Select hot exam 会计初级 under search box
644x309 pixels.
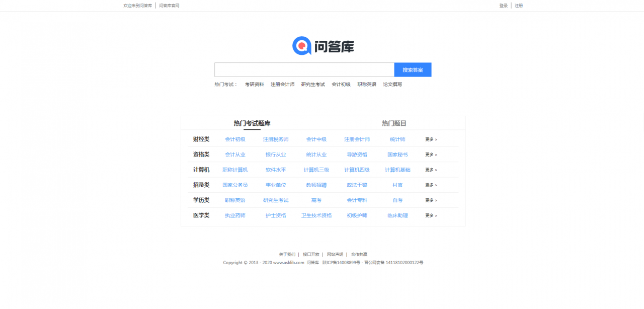click(x=341, y=85)
